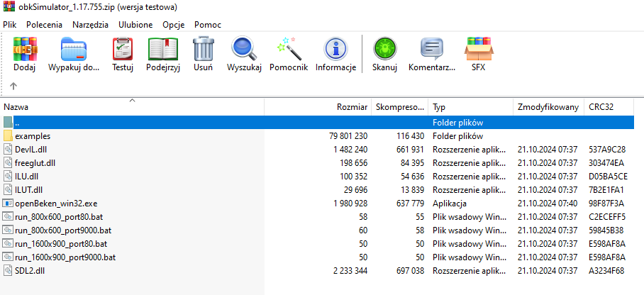Sort by the Skompreso... column header
644x295 pixels.
coord(399,107)
